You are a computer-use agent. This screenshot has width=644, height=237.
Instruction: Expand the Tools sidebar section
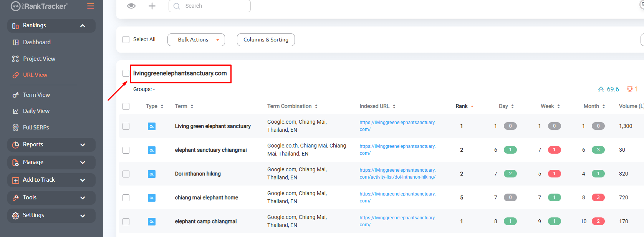[51, 198]
